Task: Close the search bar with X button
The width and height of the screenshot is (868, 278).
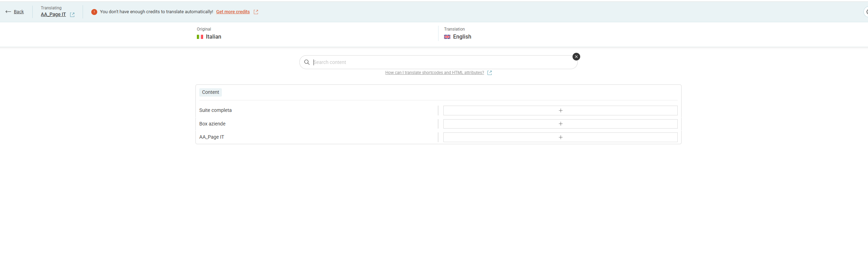Action: pos(576,57)
